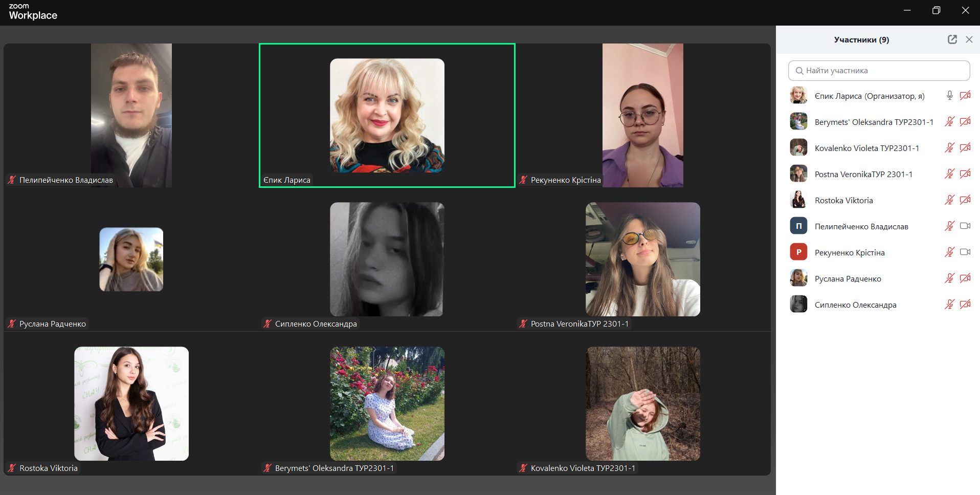Click microphone icon for Єпик Лариса
980x495 pixels.
949,96
